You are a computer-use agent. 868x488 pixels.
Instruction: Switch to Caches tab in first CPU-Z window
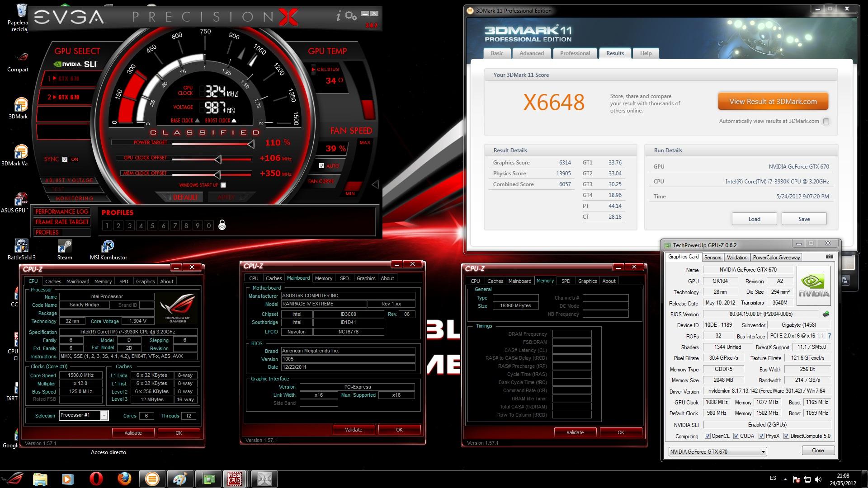[x=53, y=281]
